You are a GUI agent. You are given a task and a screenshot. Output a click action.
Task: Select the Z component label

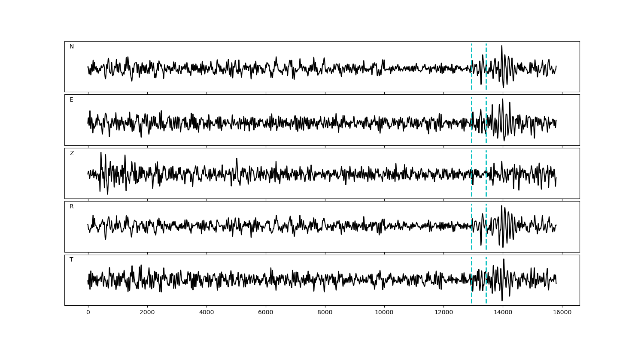coord(72,153)
